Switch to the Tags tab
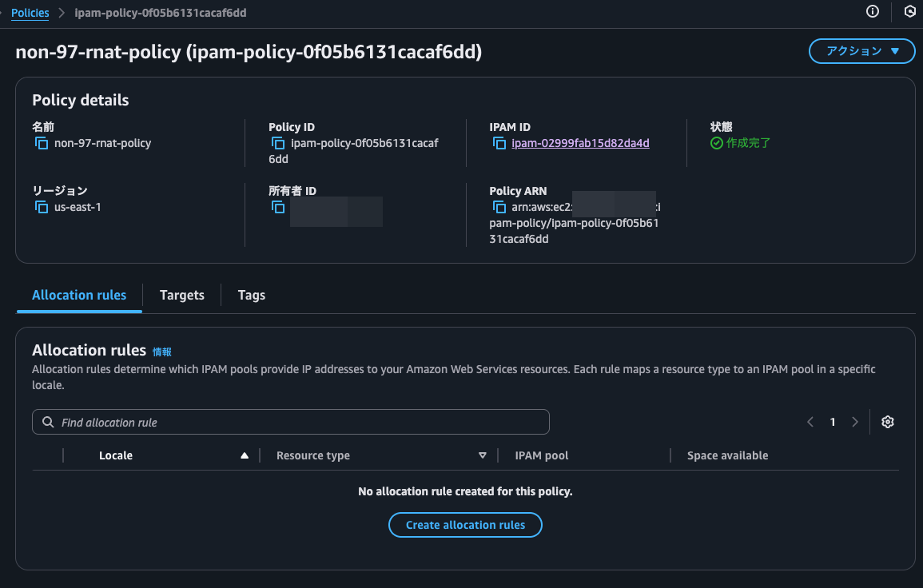The image size is (923, 588). click(x=251, y=295)
